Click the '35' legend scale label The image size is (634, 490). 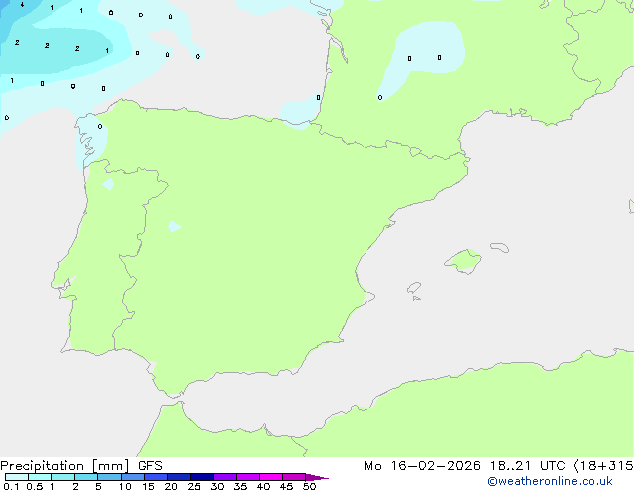[240, 486]
